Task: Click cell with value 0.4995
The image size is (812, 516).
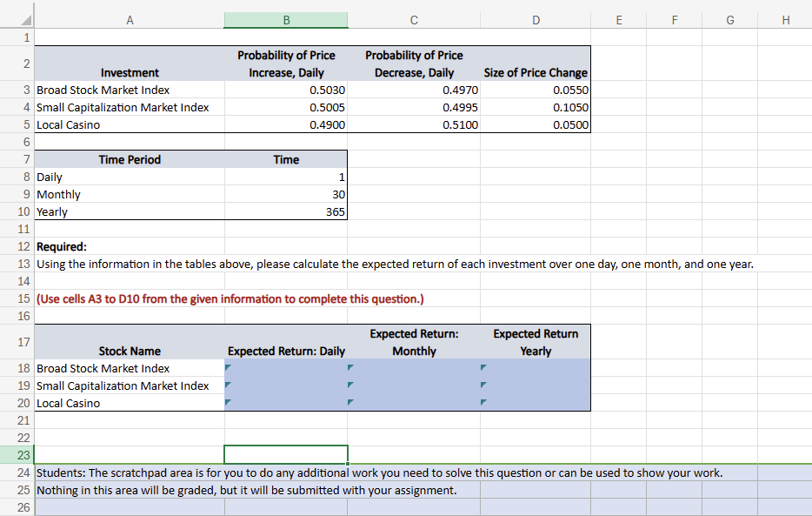Action: click(414, 107)
